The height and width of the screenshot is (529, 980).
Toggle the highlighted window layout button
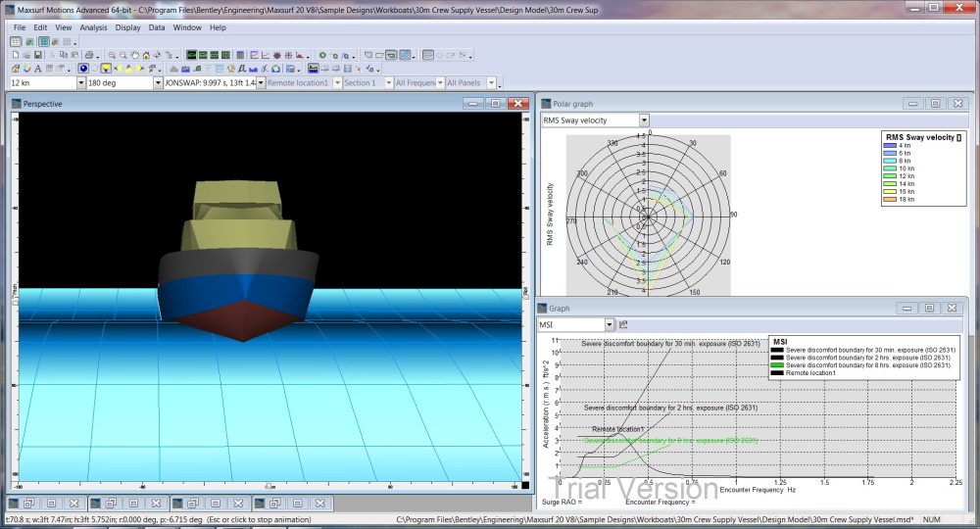coord(391,55)
